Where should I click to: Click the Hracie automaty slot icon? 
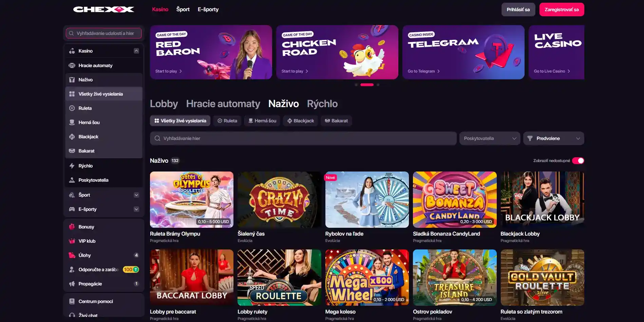tap(72, 65)
